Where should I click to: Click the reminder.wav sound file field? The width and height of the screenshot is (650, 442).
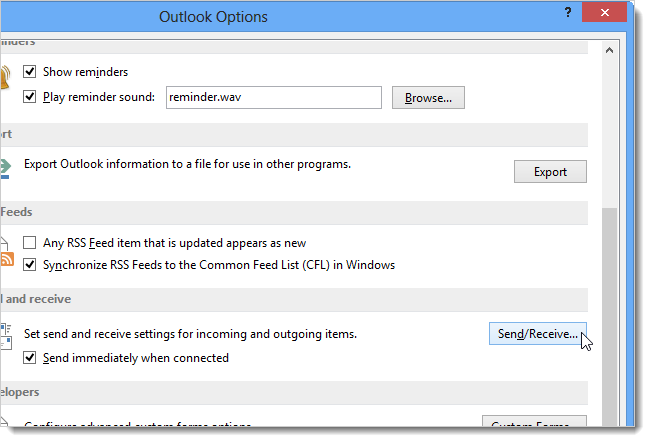click(x=274, y=97)
